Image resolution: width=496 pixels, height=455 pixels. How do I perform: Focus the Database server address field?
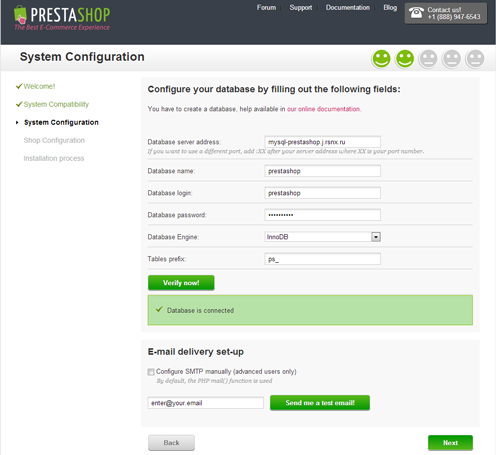(x=323, y=142)
